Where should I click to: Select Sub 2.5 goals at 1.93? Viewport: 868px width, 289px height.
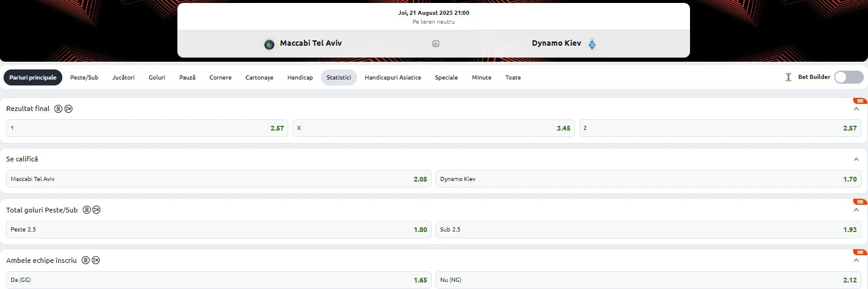pos(648,229)
